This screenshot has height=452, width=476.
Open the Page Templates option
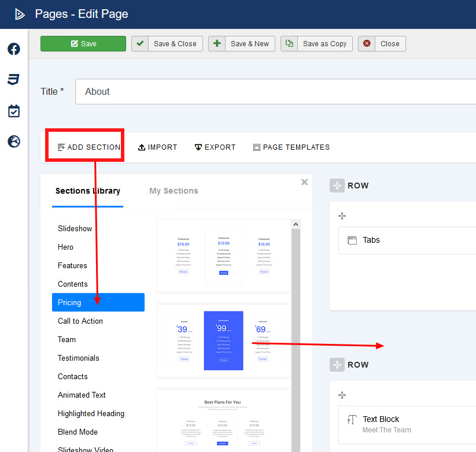291,147
